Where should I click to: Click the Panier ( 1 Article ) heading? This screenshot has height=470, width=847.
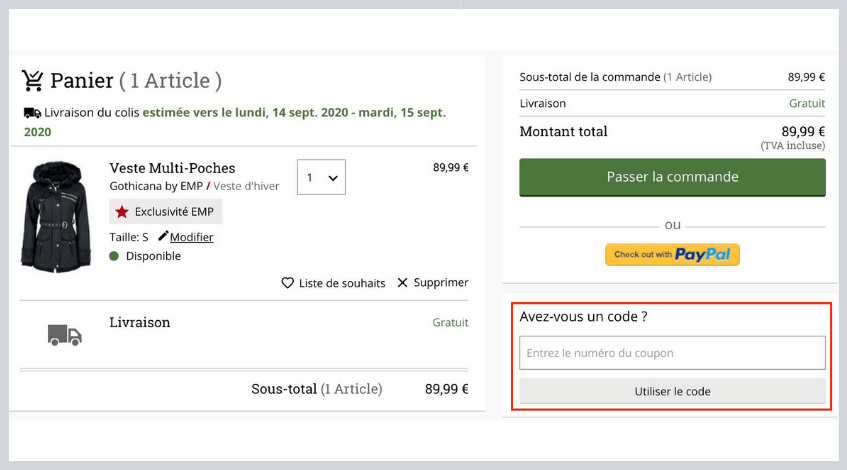click(136, 80)
